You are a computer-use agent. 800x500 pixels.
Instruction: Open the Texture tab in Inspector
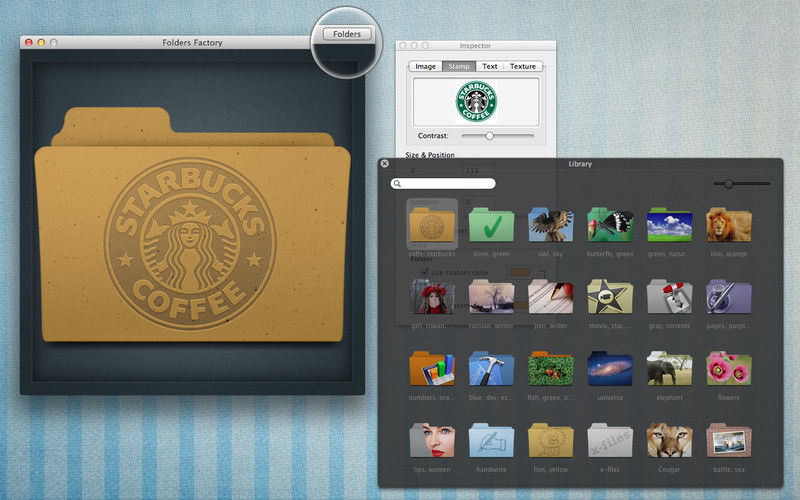point(523,66)
